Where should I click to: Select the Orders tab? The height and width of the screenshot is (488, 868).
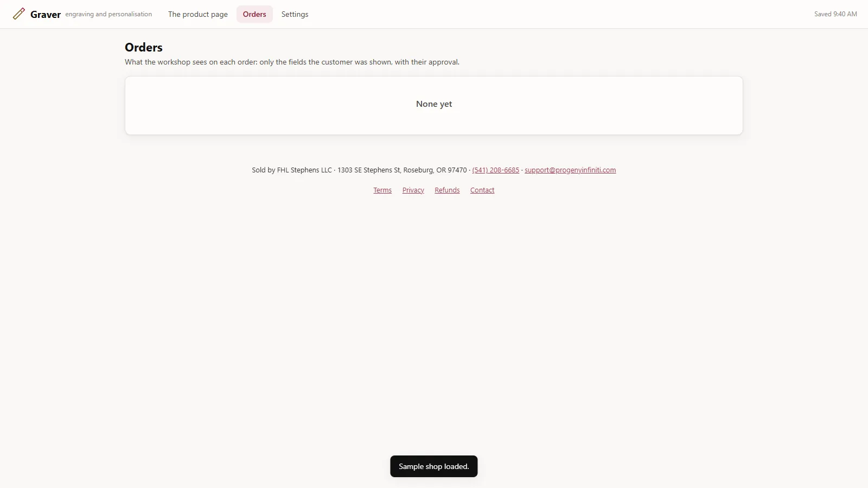(x=254, y=14)
